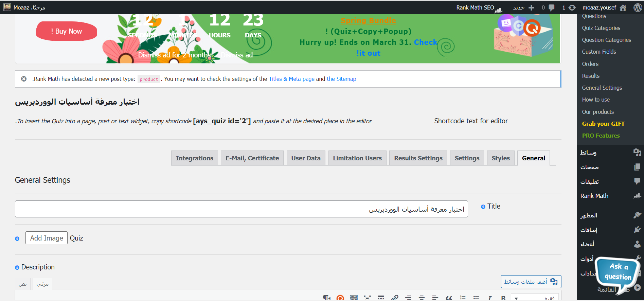Open the WordPress logo menu
Image resolution: width=644 pixels, height=301 pixels.
(638, 7)
